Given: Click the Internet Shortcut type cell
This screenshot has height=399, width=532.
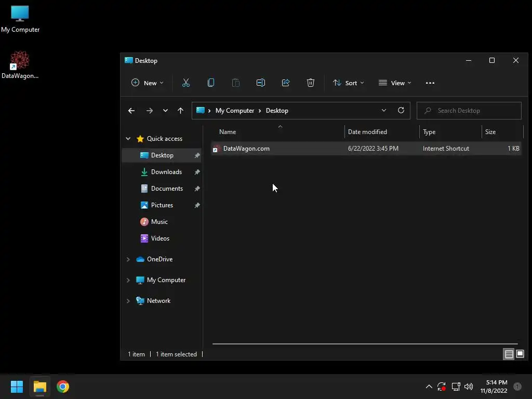Looking at the screenshot, I should tap(446, 149).
